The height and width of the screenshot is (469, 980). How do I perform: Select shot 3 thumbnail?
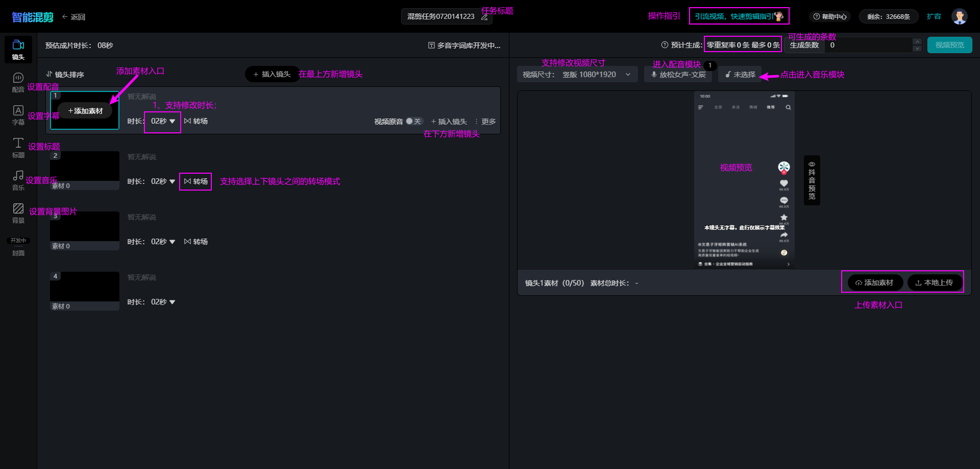[x=85, y=230]
